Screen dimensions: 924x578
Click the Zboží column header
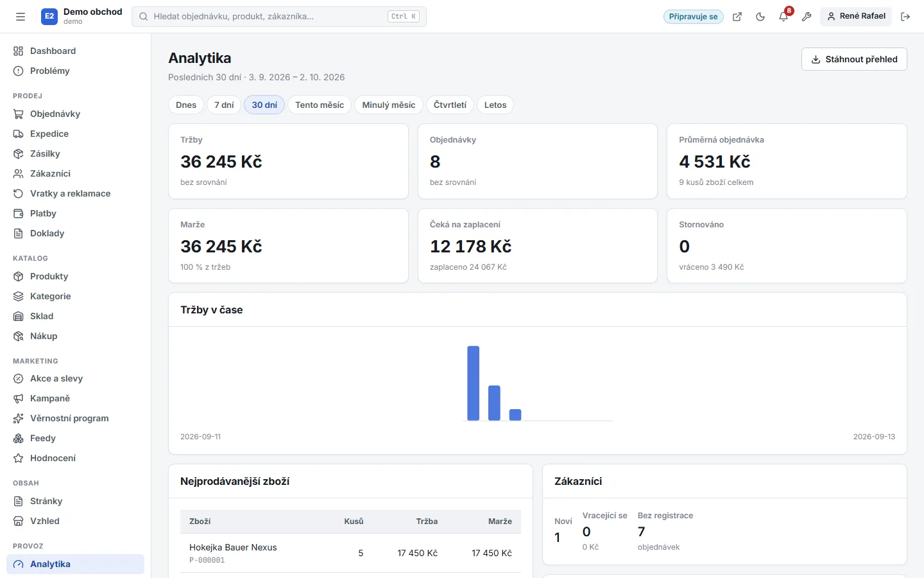(x=200, y=521)
